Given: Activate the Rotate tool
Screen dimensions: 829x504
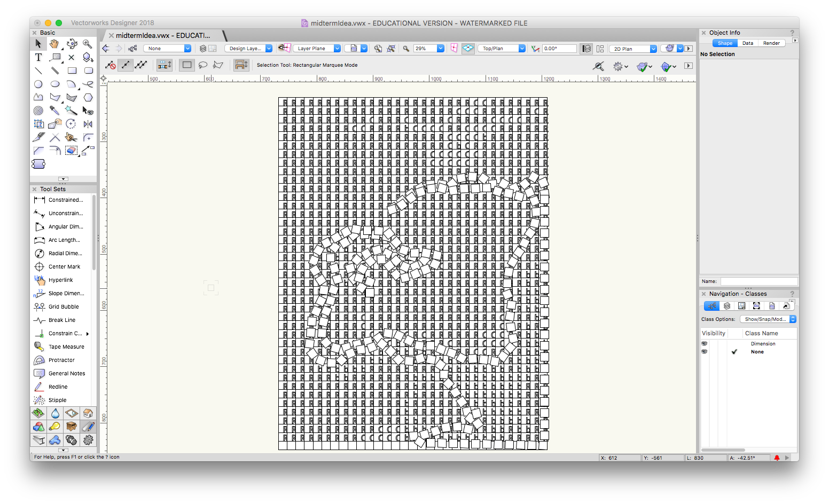Looking at the screenshot, I should tap(71, 124).
